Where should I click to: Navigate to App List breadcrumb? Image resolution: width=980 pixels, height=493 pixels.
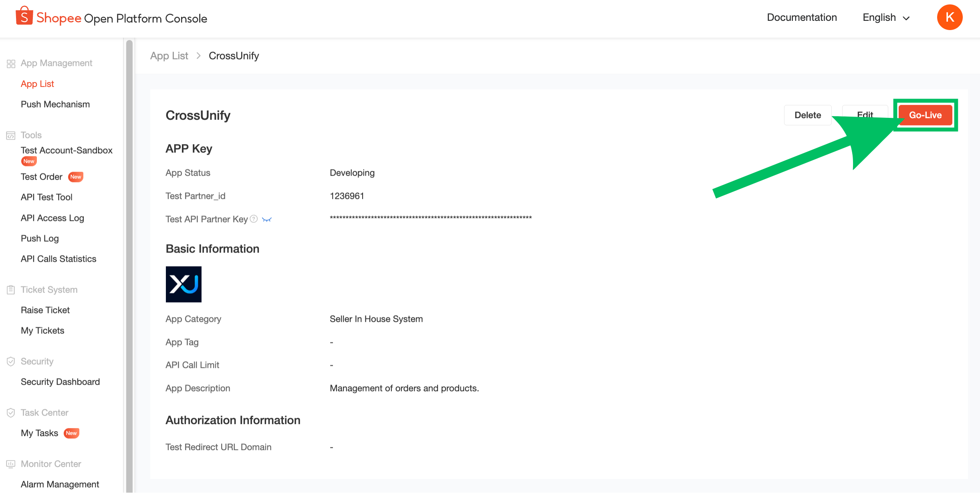pos(169,56)
